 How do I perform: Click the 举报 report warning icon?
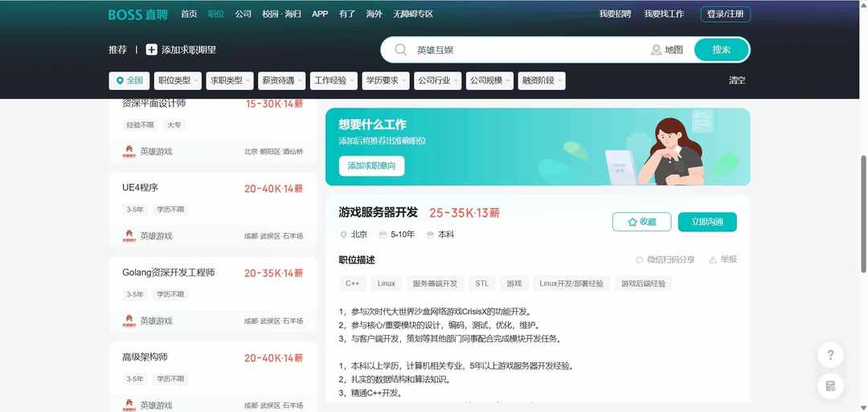[x=713, y=259]
